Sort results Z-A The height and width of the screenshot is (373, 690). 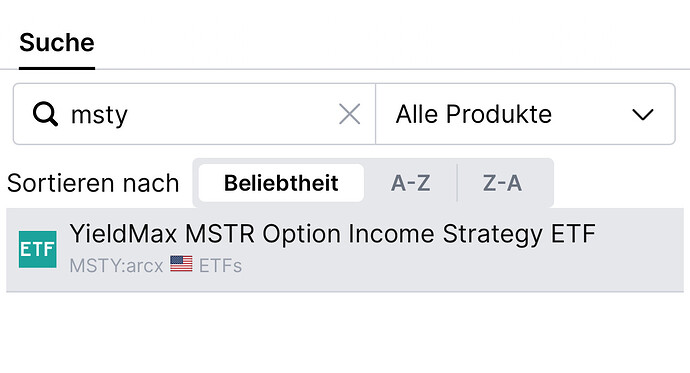click(x=503, y=183)
